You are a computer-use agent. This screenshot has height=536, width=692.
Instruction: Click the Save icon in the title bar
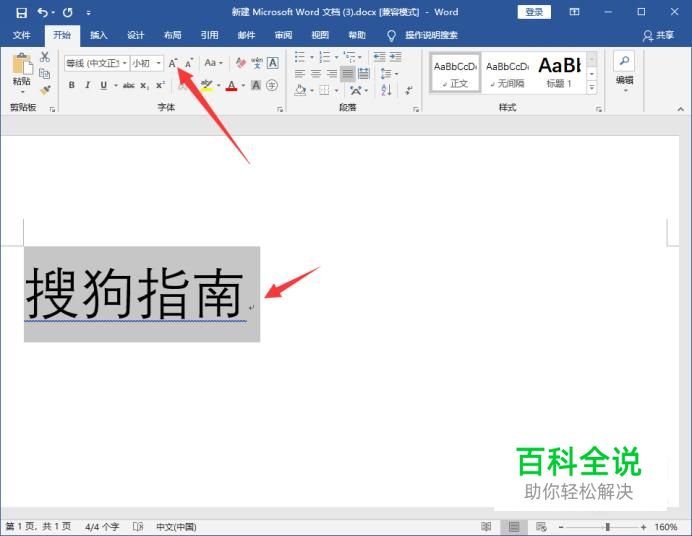pyautogui.click(x=21, y=12)
